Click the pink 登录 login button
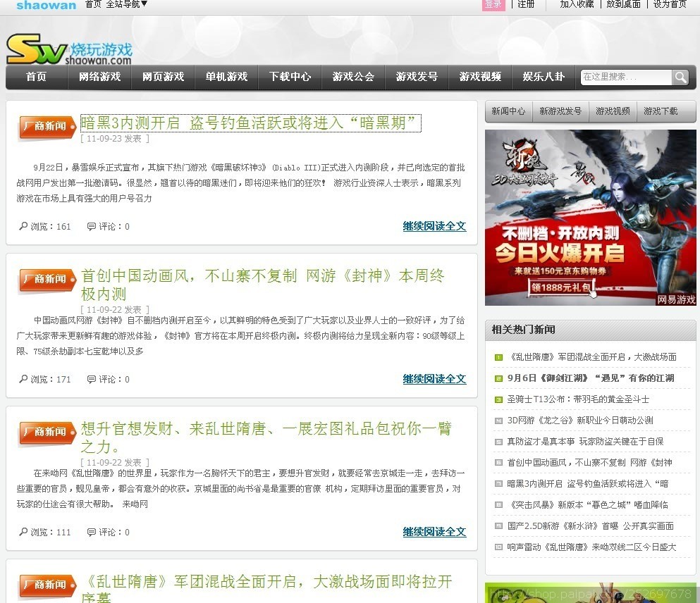The height and width of the screenshot is (603, 700). (493, 4)
